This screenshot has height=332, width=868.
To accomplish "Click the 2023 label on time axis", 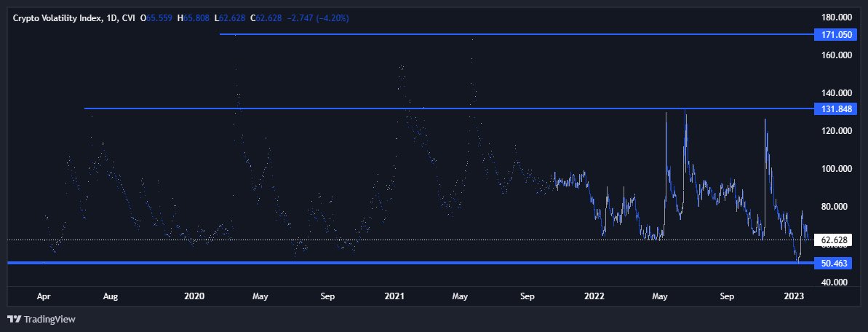I will 795,296.
